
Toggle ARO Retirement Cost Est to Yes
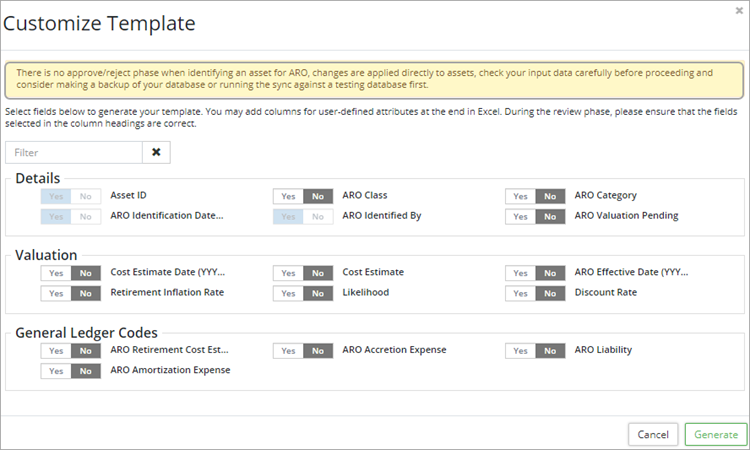click(x=56, y=351)
